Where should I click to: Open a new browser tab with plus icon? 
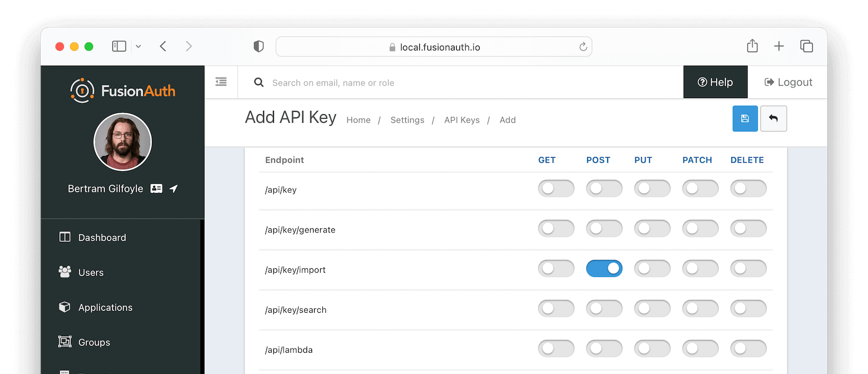point(778,46)
